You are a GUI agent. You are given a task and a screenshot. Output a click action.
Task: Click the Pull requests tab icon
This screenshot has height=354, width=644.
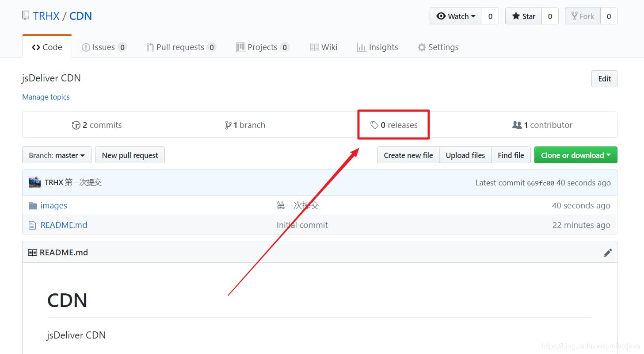[150, 47]
